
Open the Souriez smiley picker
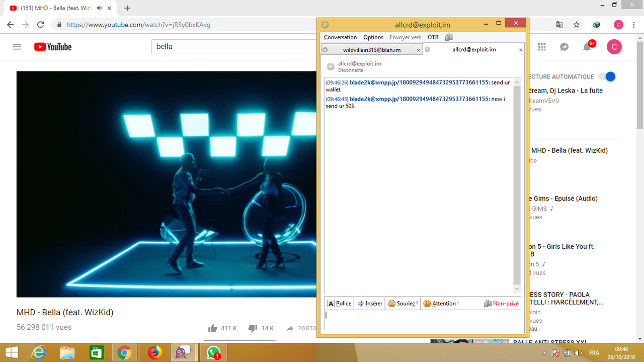pos(403,304)
